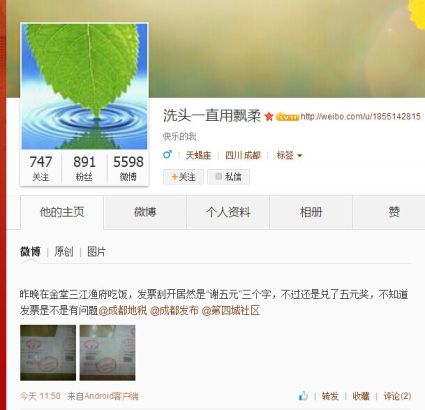The image size is (425, 410).
Task: Click 收藏 to favorite the post
Action: click(361, 396)
